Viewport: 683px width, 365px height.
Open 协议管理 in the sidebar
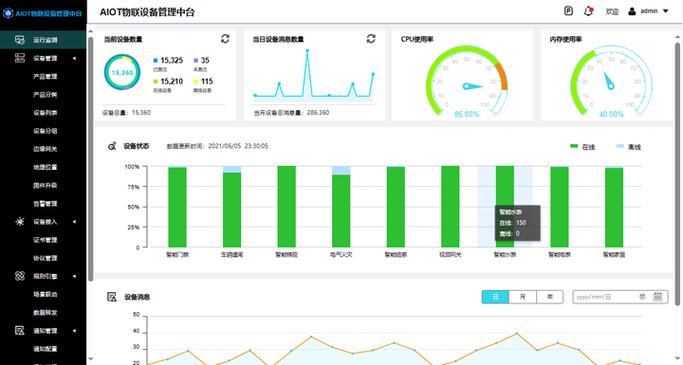[45, 258]
